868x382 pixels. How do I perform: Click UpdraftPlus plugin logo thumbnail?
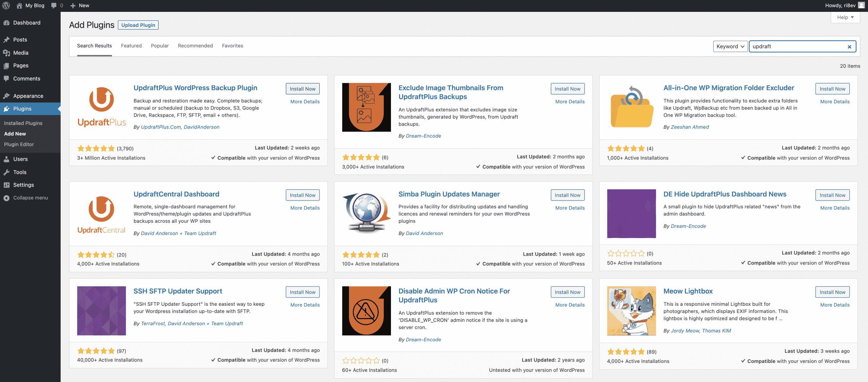(x=101, y=107)
